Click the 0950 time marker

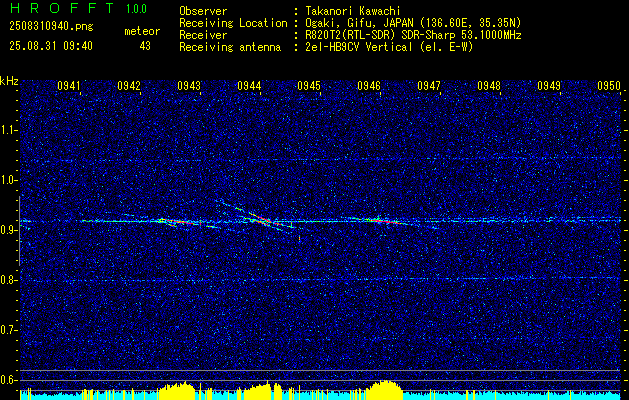(x=609, y=86)
